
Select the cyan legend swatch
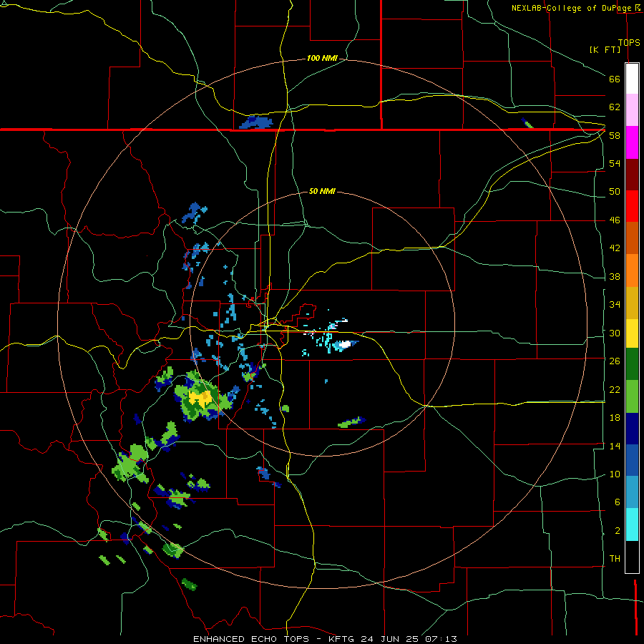coord(632,525)
